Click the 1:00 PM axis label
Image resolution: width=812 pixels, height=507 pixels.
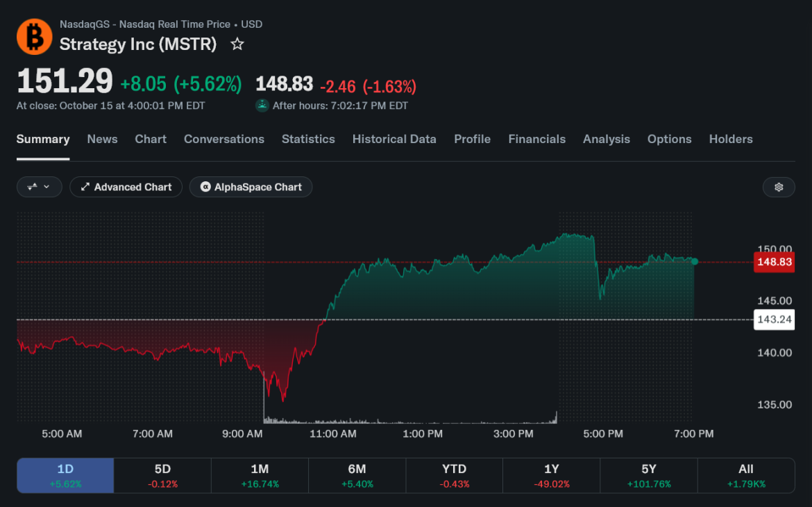pyautogui.click(x=423, y=434)
